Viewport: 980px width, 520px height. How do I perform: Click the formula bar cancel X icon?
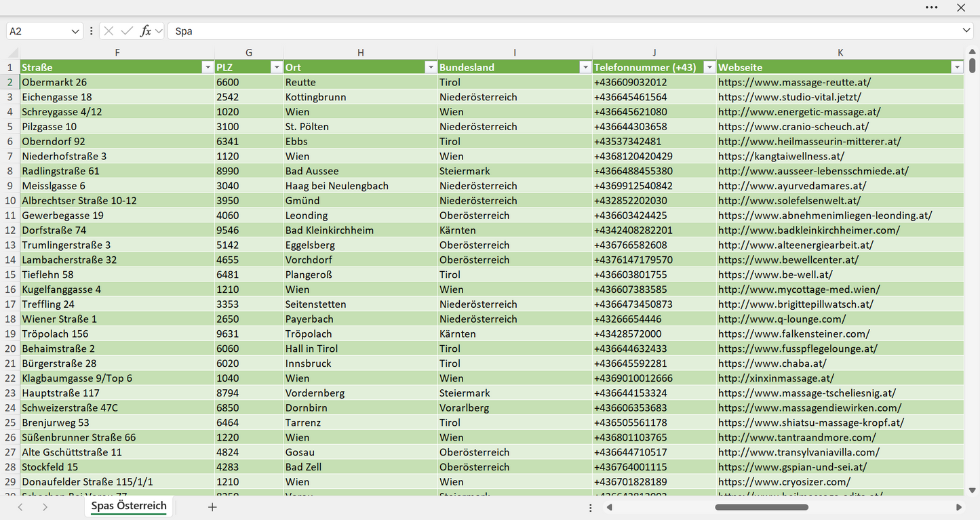tap(109, 31)
